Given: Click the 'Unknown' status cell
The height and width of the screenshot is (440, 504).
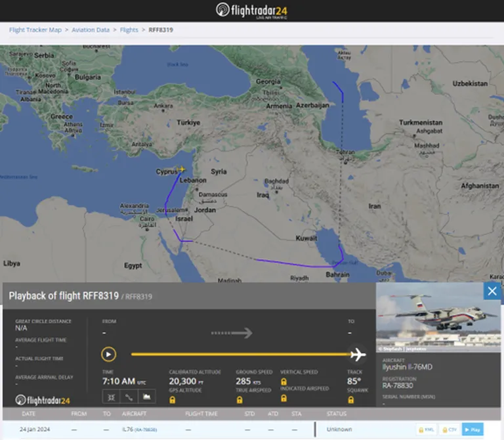Looking at the screenshot, I should pos(339,429).
